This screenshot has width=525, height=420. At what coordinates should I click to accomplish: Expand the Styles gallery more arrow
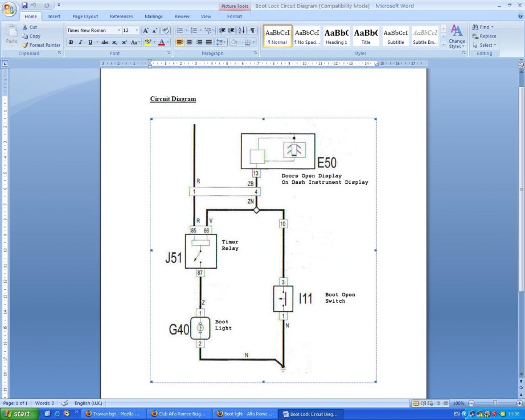tap(444, 44)
